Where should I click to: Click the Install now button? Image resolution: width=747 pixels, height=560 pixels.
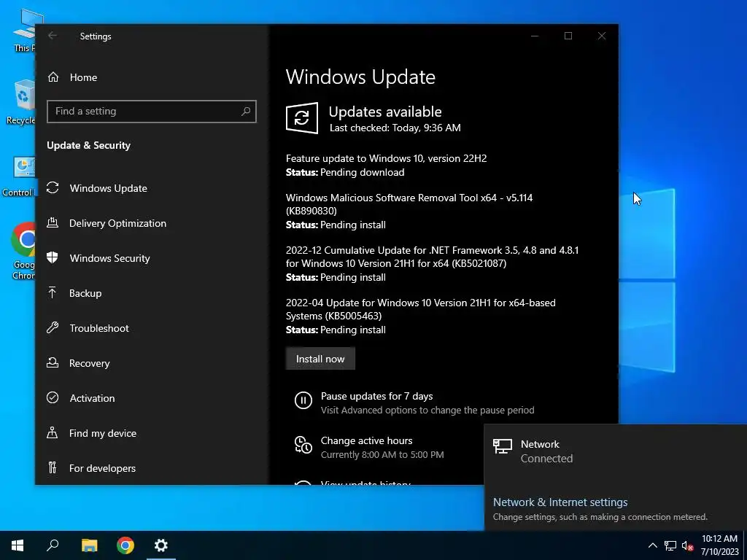point(320,359)
